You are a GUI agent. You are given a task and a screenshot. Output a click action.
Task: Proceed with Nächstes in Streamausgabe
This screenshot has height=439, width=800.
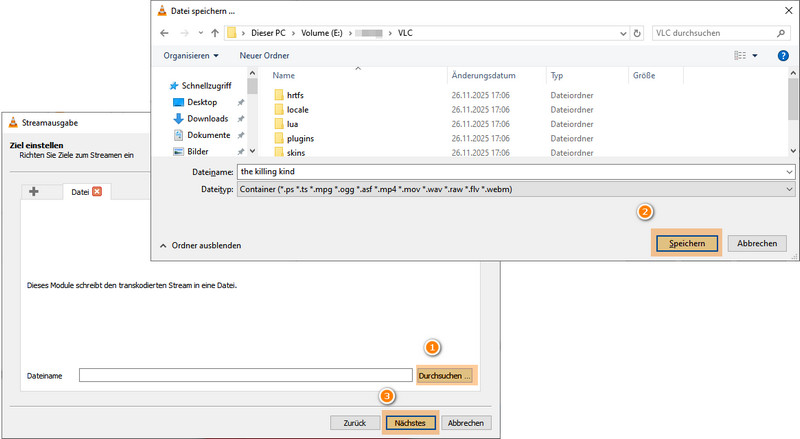click(410, 423)
